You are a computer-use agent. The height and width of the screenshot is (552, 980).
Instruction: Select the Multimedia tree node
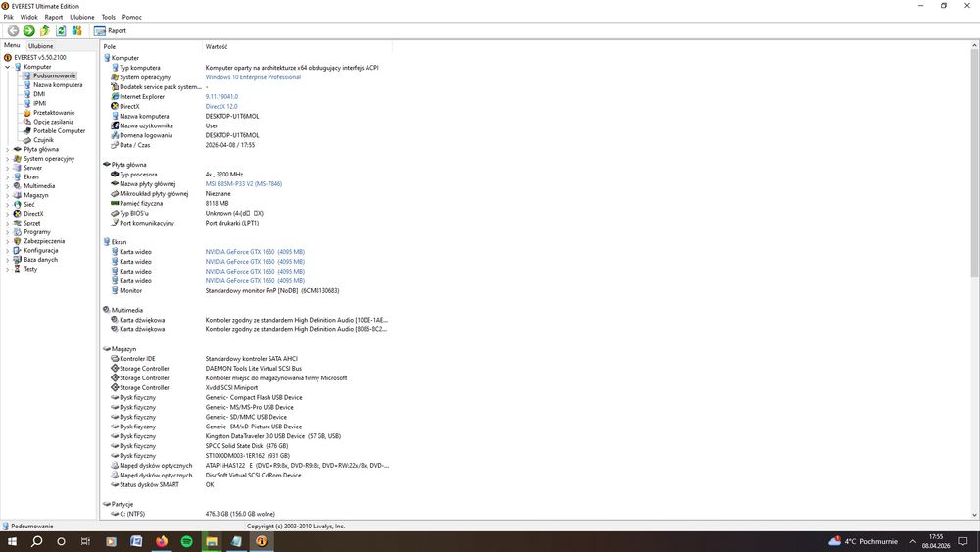(x=39, y=186)
